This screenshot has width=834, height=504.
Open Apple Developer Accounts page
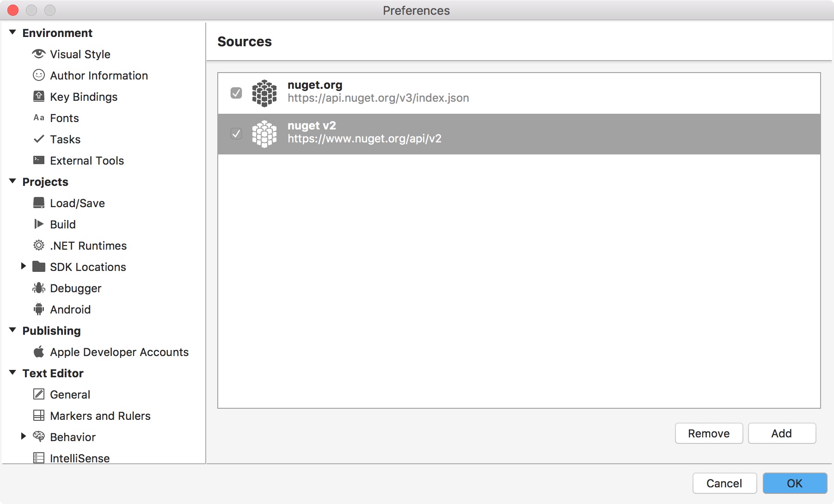pos(119,352)
